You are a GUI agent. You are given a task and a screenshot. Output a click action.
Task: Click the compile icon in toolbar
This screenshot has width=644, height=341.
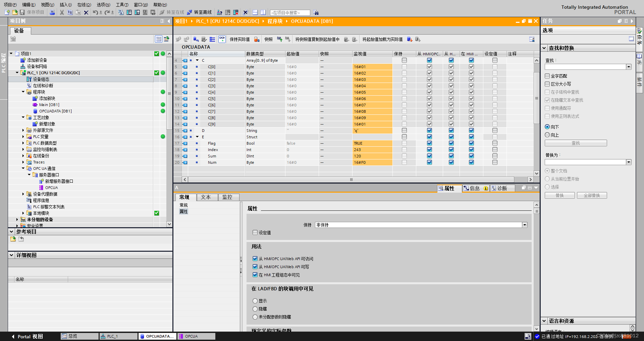(121, 12)
